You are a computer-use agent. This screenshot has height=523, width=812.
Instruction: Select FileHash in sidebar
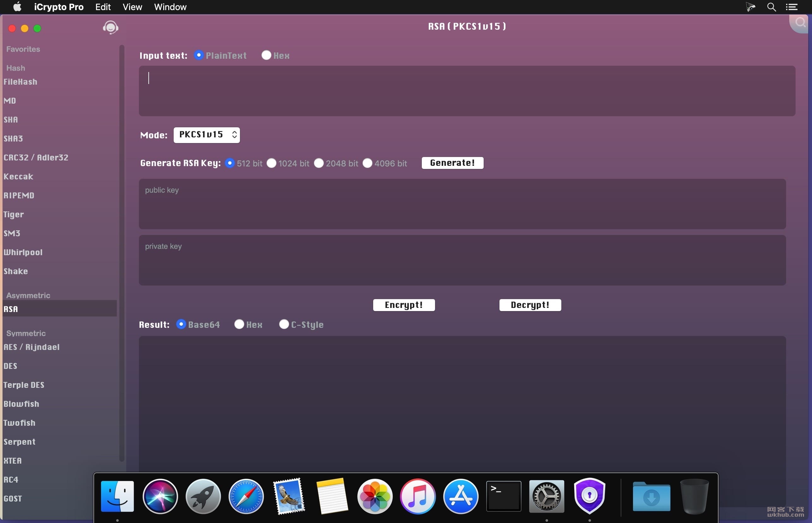tap(21, 82)
